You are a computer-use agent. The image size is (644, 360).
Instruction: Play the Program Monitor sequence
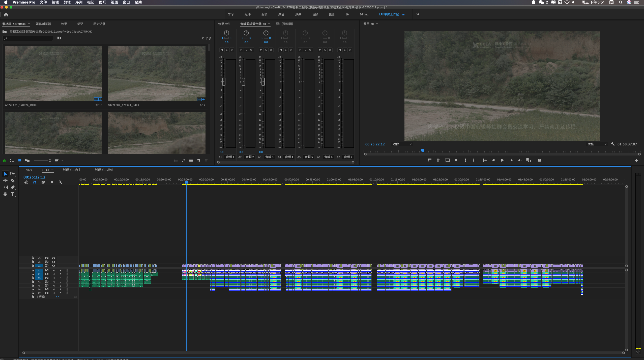(x=502, y=160)
